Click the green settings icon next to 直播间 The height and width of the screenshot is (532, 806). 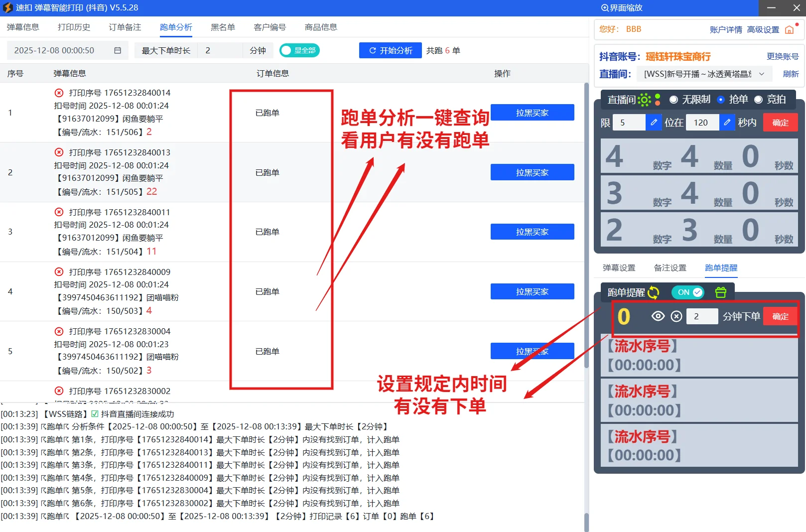click(x=645, y=100)
